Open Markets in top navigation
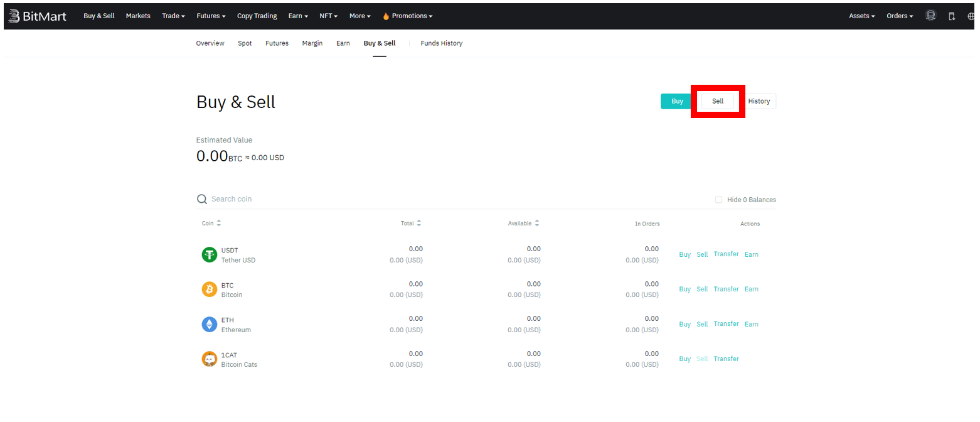This screenshot has height=422, width=980. click(x=138, y=16)
